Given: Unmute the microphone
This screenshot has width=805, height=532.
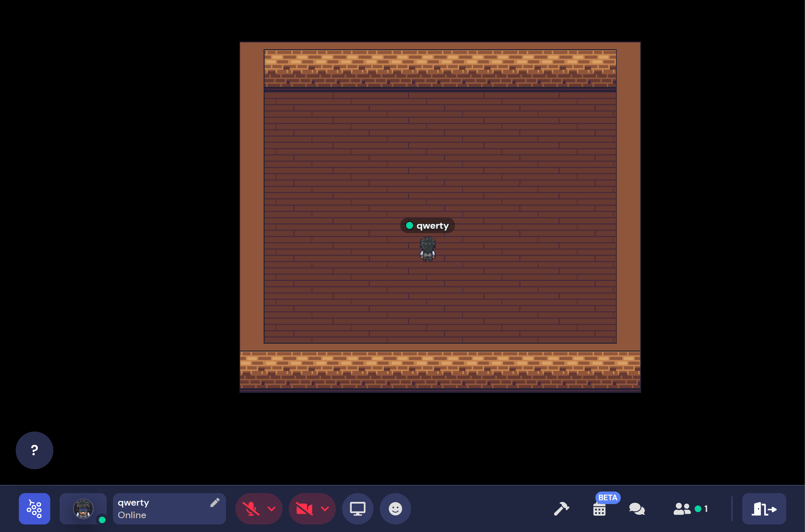Looking at the screenshot, I should 251,508.
